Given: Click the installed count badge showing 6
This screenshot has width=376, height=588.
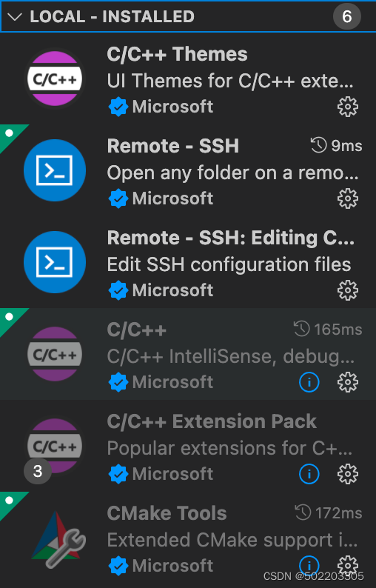Looking at the screenshot, I should coord(347,16).
